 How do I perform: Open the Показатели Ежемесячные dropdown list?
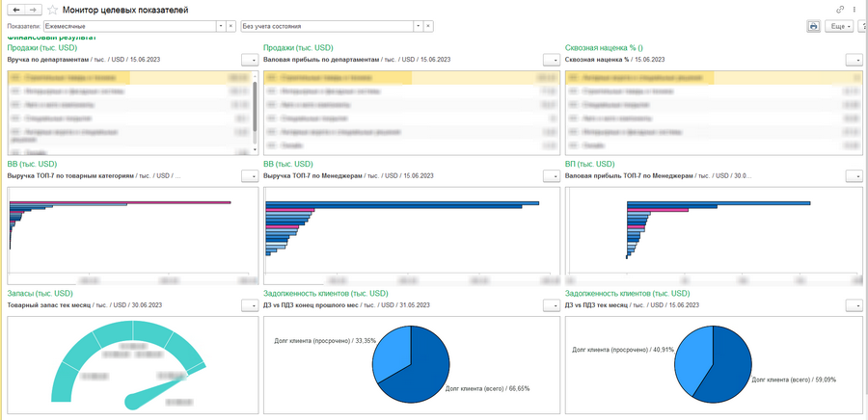pyautogui.click(x=222, y=26)
